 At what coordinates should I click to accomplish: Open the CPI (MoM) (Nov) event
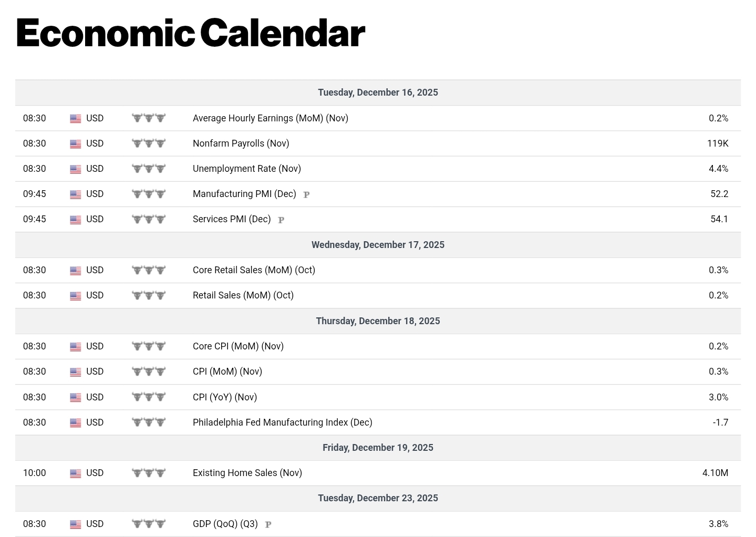click(x=227, y=371)
